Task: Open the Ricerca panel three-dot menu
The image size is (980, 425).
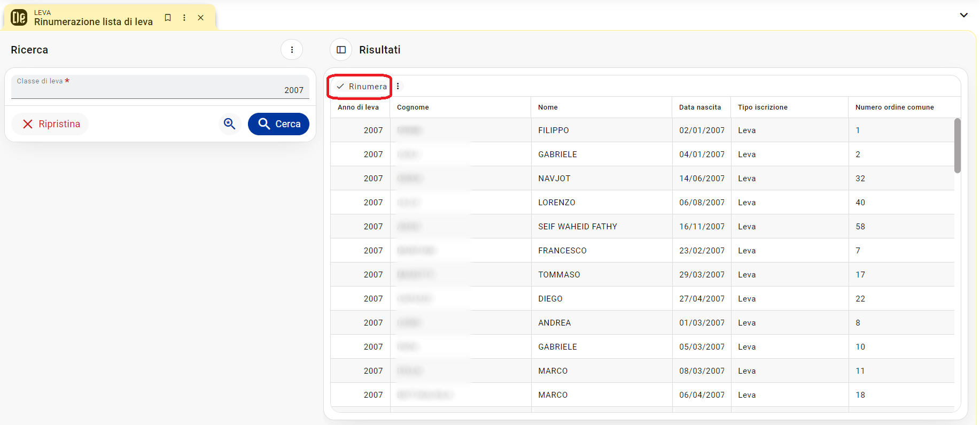Action: (x=292, y=50)
